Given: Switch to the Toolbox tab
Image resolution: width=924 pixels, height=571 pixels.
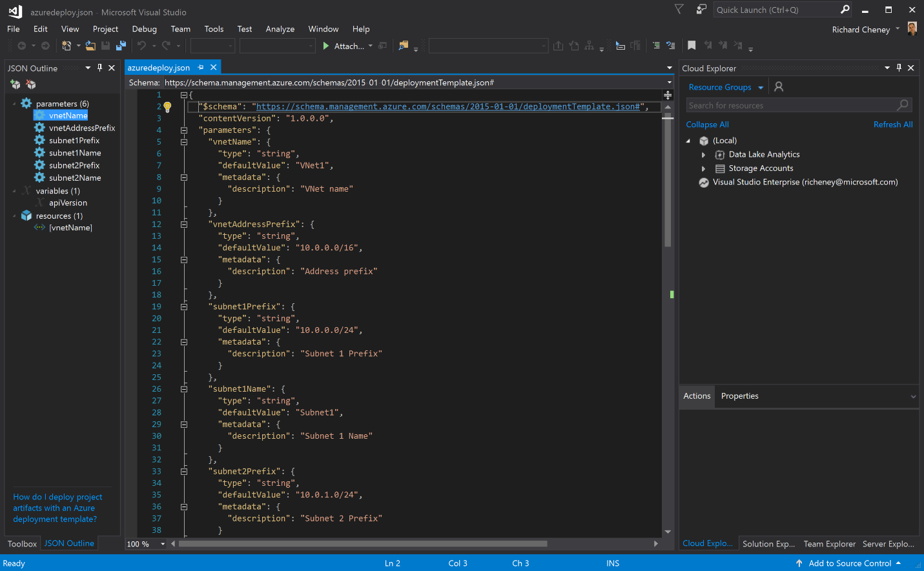Looking at the screenshot, I should click(x=22, y=544).
